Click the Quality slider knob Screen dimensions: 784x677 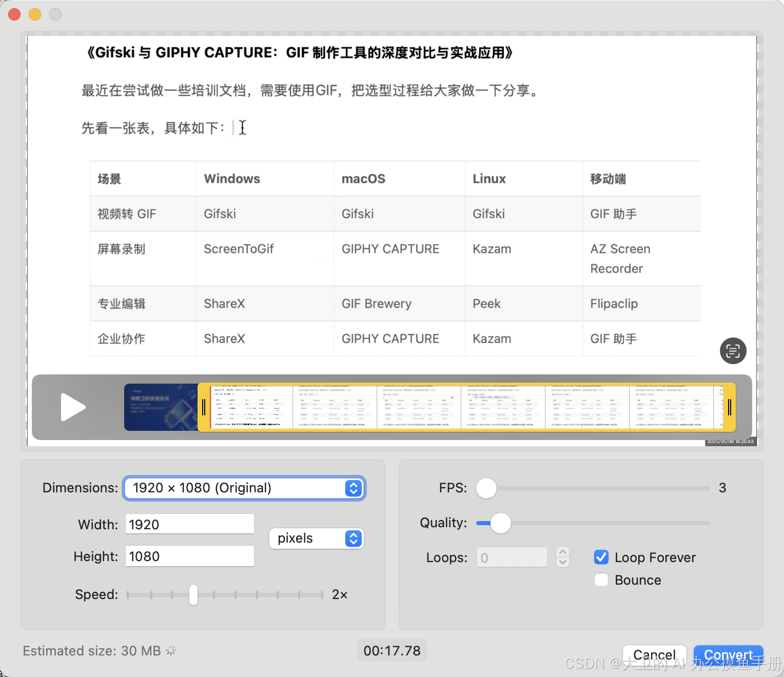501,523
